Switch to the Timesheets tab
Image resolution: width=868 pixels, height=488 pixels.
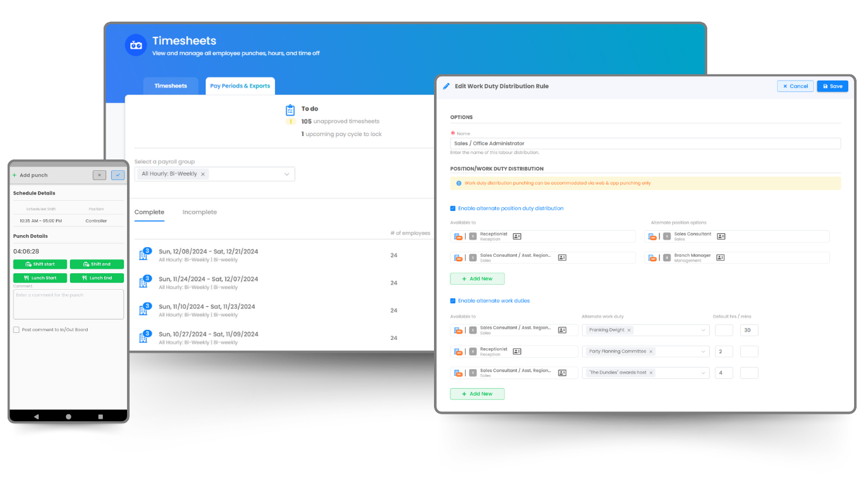(171, 86)
